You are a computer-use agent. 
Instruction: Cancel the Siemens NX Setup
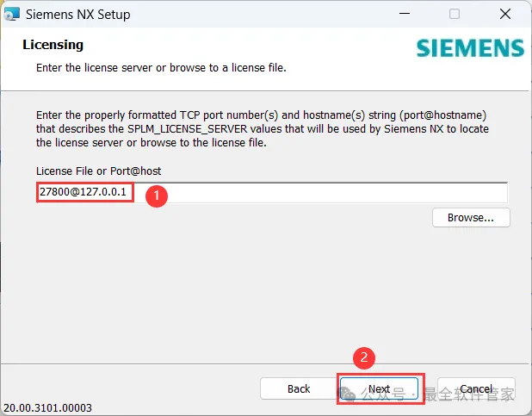(476, 388)
